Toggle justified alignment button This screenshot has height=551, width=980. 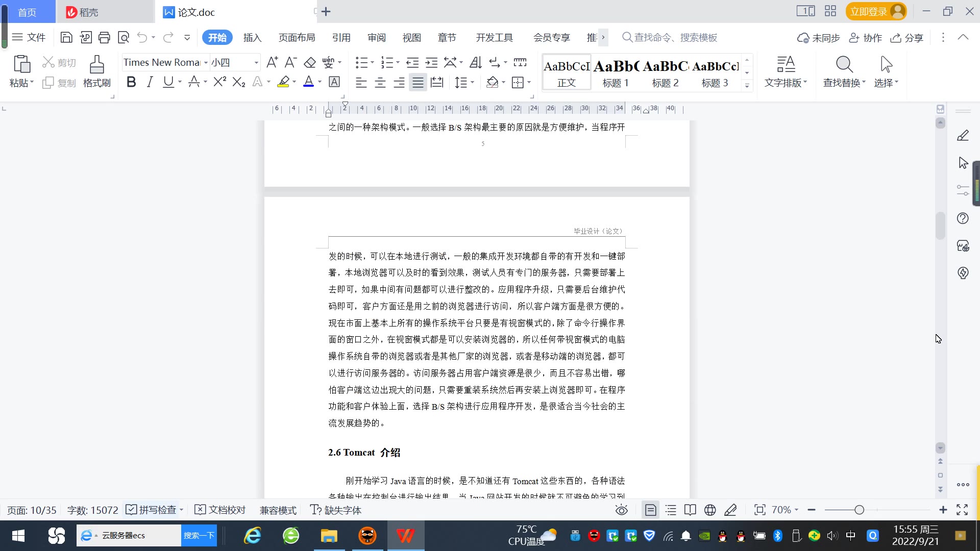coord(418,82)
